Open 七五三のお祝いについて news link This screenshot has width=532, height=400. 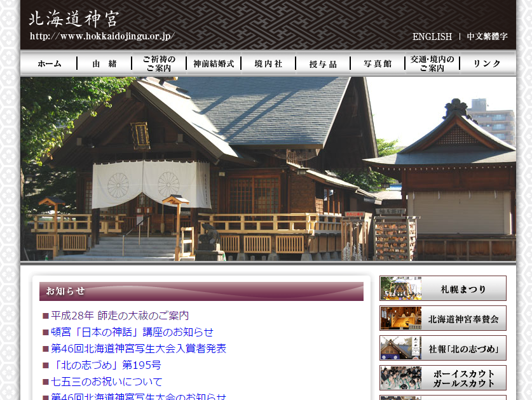coord(107,382)
